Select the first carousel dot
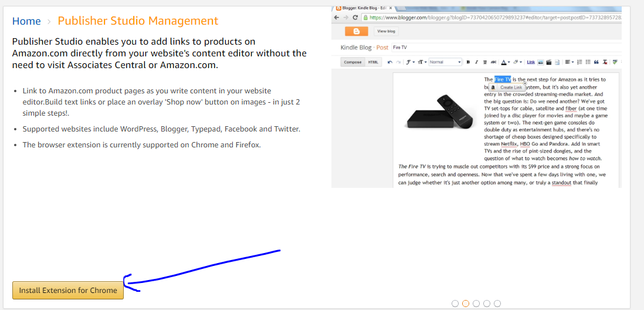The width and height of the screenshot is (644, 310). pos(455,304)
